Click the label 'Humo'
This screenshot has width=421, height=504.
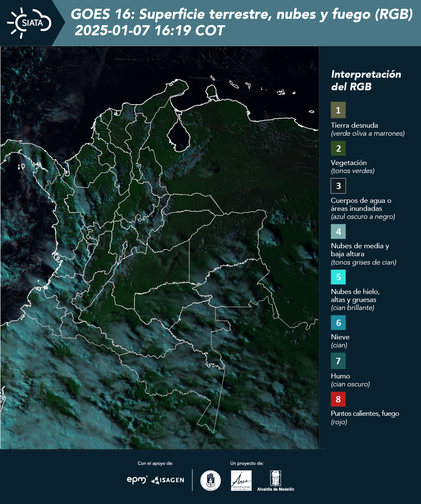click(x=340, y=376)
